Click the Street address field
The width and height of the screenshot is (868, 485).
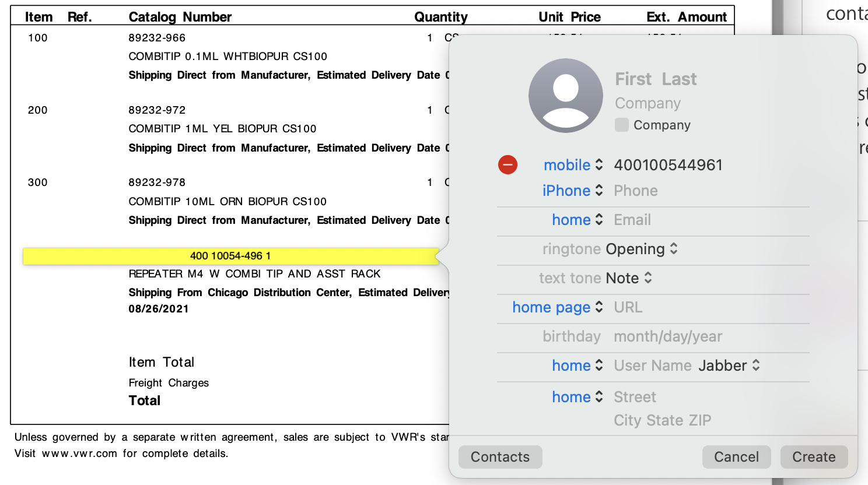(x=635, y=397)
